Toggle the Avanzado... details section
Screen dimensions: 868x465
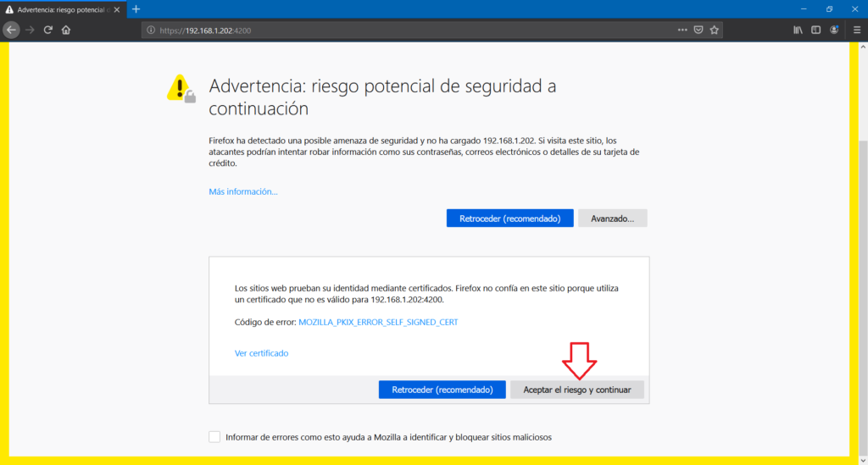click(612, 219)
